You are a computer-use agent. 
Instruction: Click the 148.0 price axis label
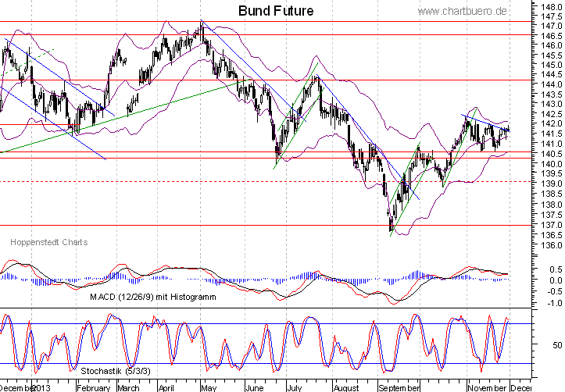click(551, 6)
